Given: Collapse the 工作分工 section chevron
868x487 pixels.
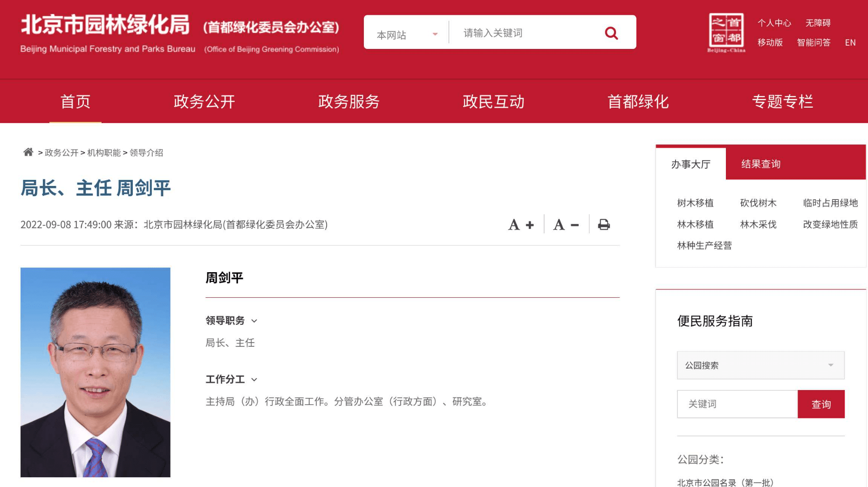Looking at the screenshot, I should [254, 379].
